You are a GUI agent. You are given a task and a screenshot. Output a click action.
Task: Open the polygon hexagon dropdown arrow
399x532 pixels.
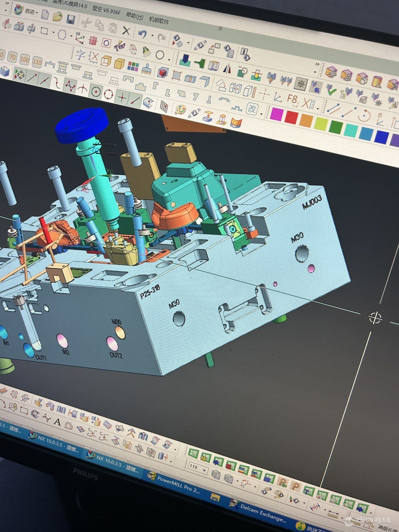pos(72,36)
